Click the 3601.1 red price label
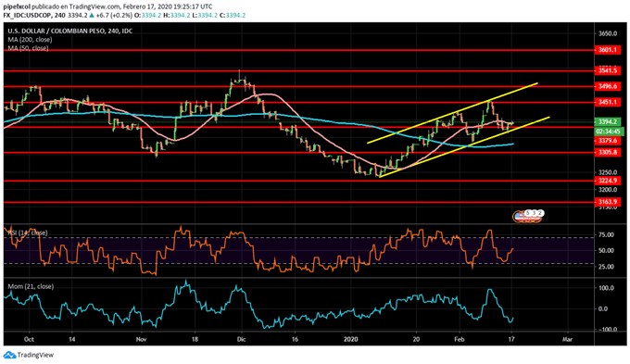This screenshot has height=364, width=630. [x=608, y=50]
